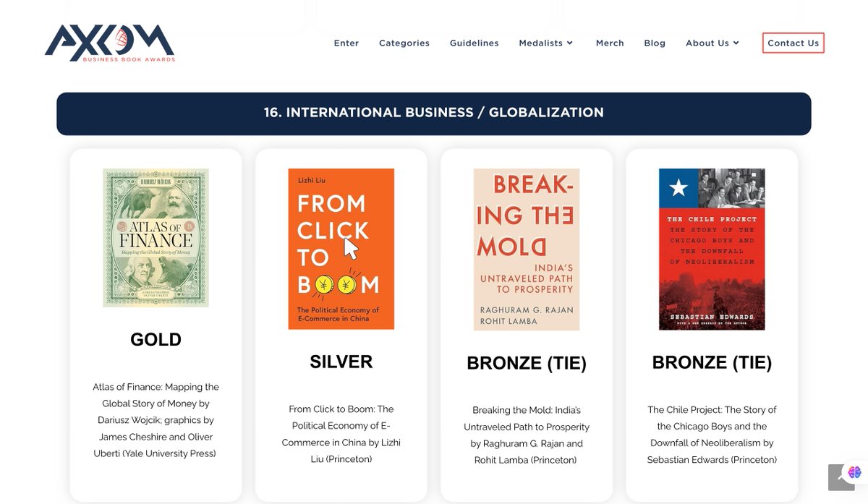Click the Contact Us button
The width and height of the screenshot is (868, 504).
(x=793, y=43)
